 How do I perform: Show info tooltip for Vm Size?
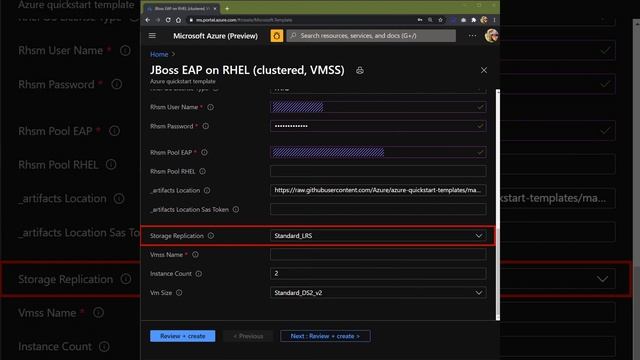[x=179, y=293]
